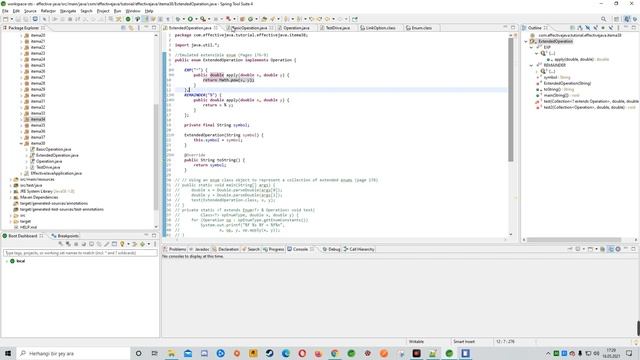Toggle Hide Local Types in Outline

611,28
